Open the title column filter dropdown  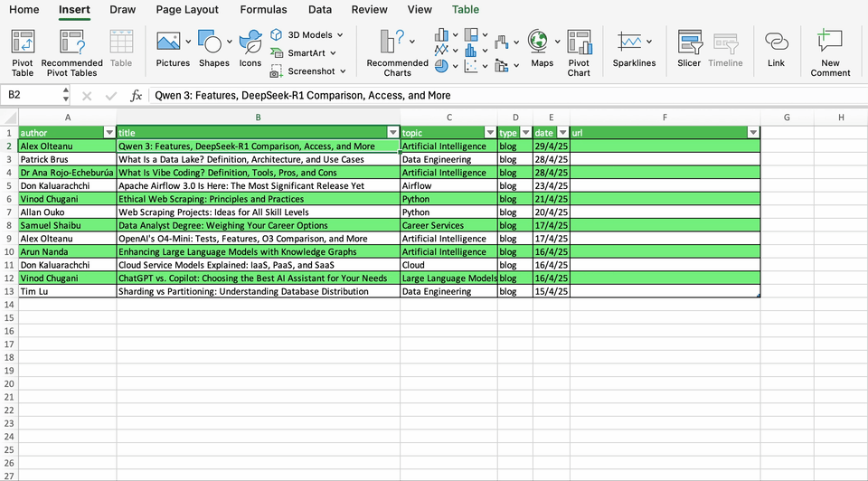(392, 133)
